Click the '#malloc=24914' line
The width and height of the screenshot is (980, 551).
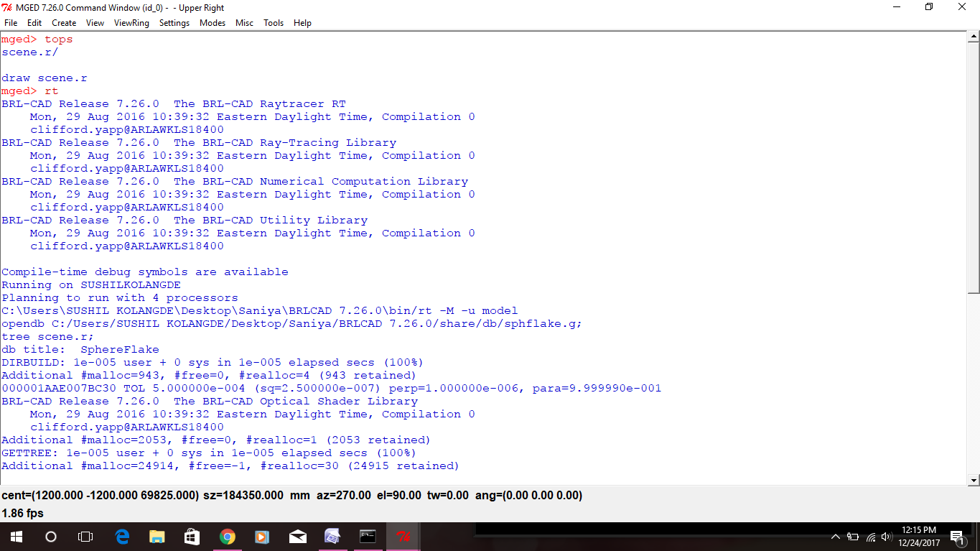coord(230,466)
